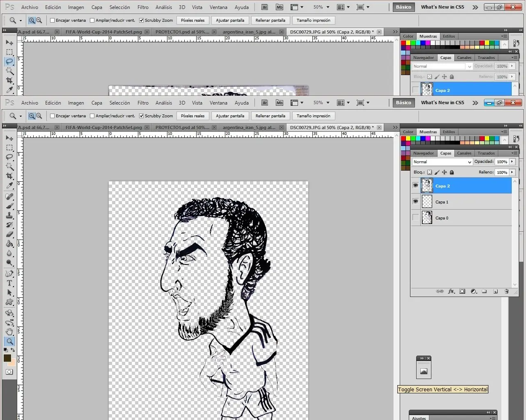Delete layer using the trash icon
Viewport: 527px width, 420px height.
506,291
